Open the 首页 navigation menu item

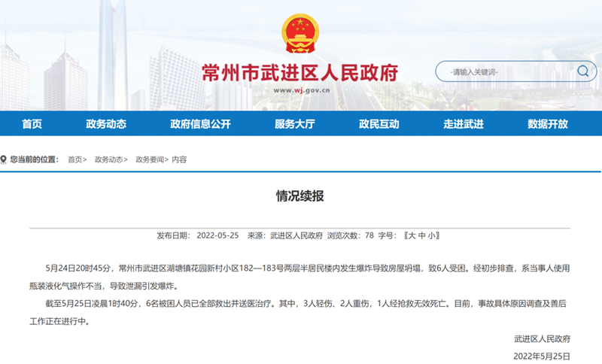32,124
